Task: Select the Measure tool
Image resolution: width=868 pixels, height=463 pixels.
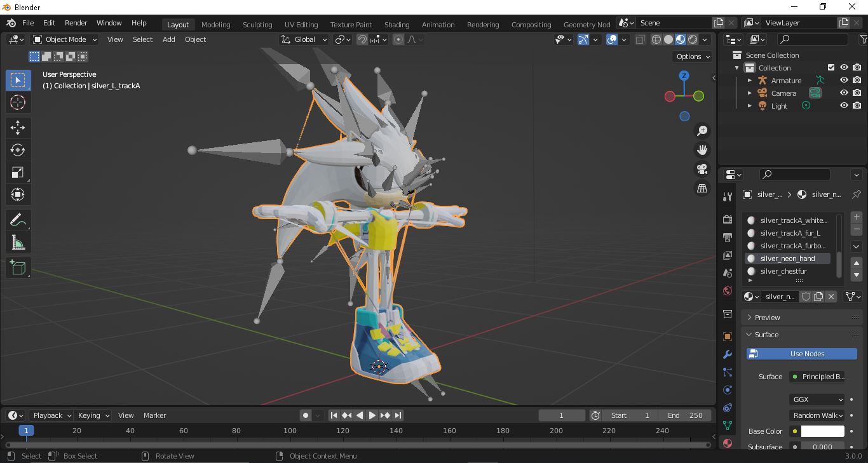Action: [x=18, y=243]
